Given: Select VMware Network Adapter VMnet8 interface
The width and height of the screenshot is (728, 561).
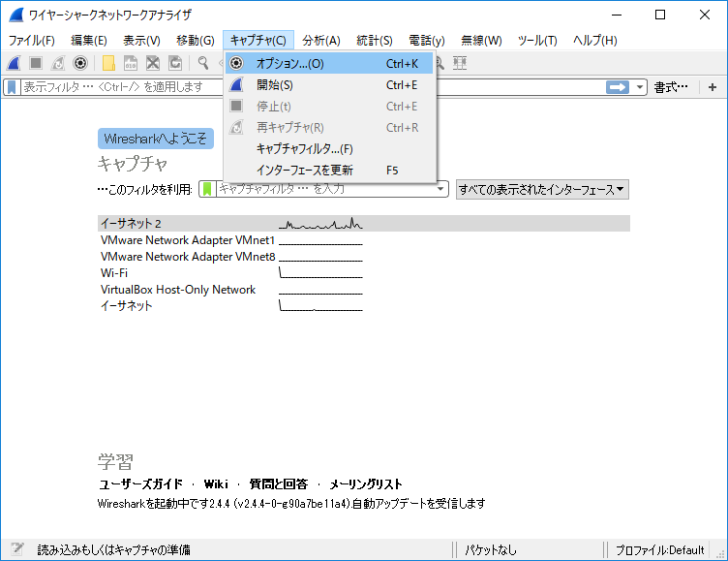Looking at the screenshot, I should [x=364, y=257].
